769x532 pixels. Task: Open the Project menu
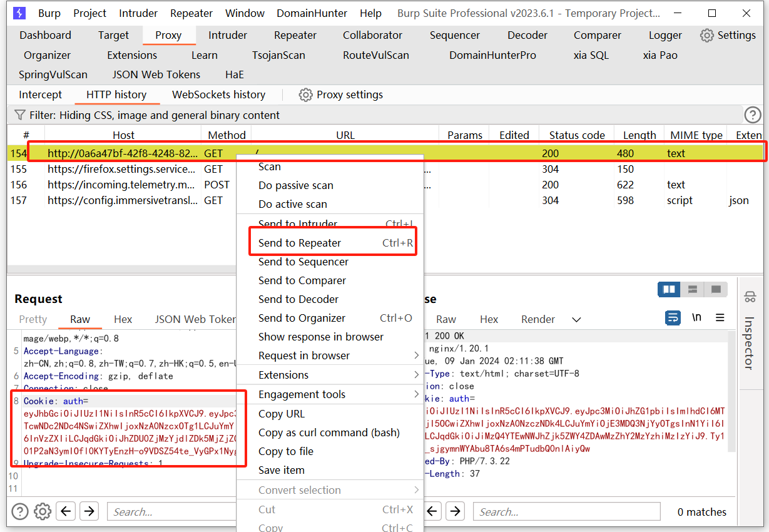tap(90, 13)
